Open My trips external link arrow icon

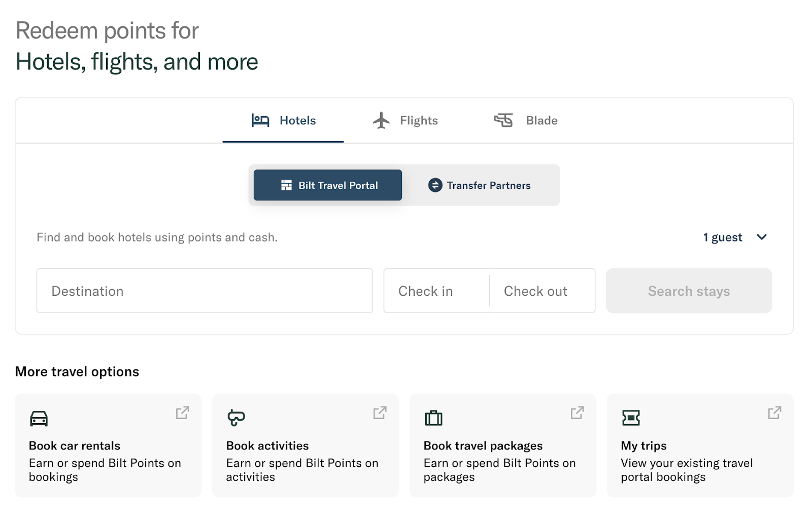(775, 412)
